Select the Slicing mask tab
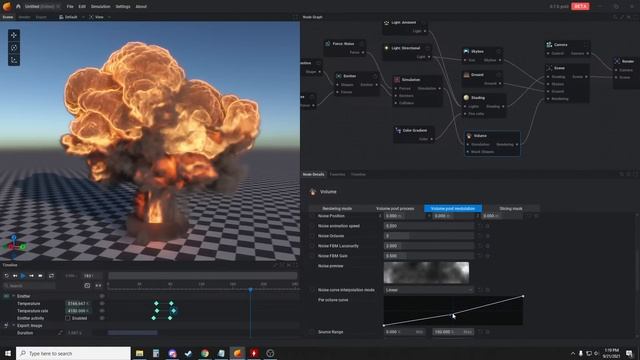The width and height of the screenshot is (640, 360). point(511,209)
